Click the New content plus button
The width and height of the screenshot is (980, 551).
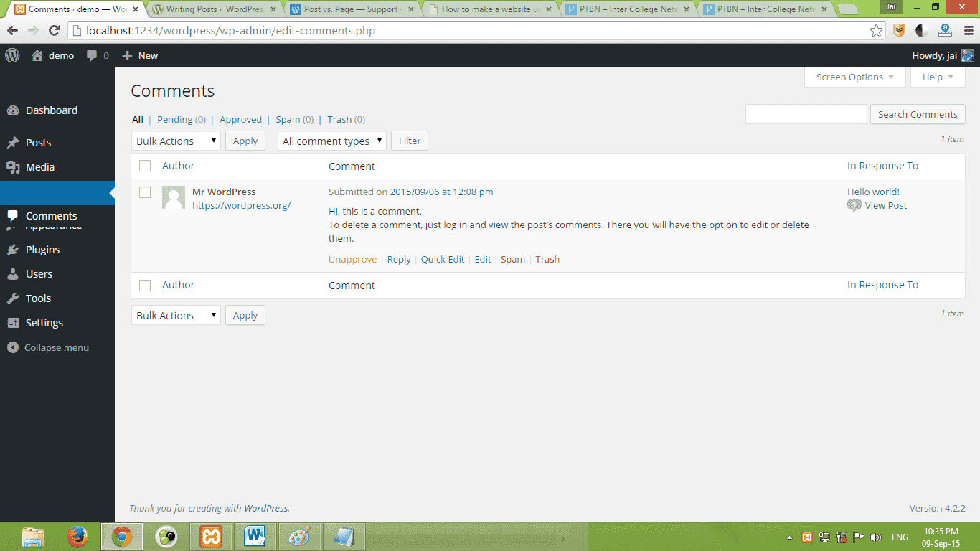pos(127,55)
